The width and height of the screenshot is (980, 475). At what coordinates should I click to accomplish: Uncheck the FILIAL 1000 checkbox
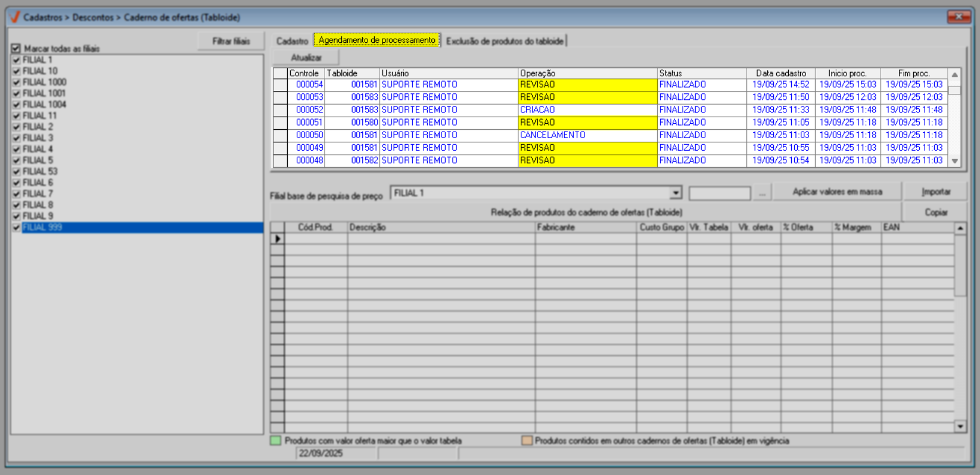17,82
